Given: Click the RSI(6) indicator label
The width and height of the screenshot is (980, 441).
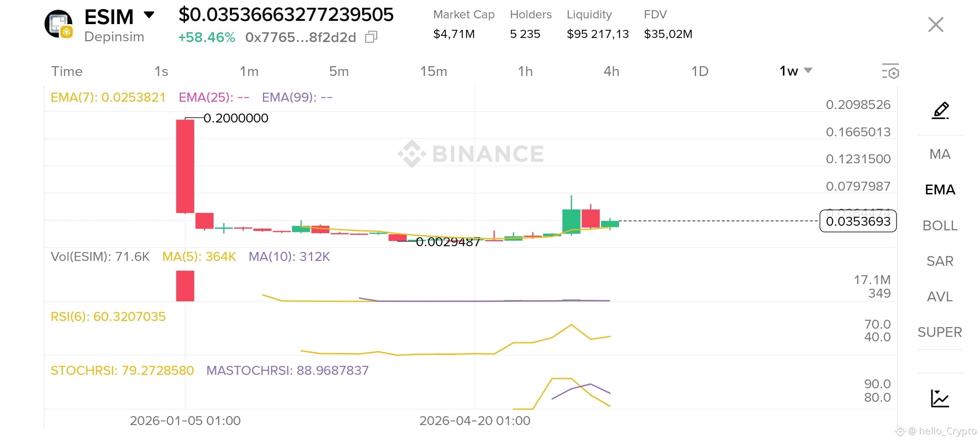Looking at the screenshot, I should 108,317.
